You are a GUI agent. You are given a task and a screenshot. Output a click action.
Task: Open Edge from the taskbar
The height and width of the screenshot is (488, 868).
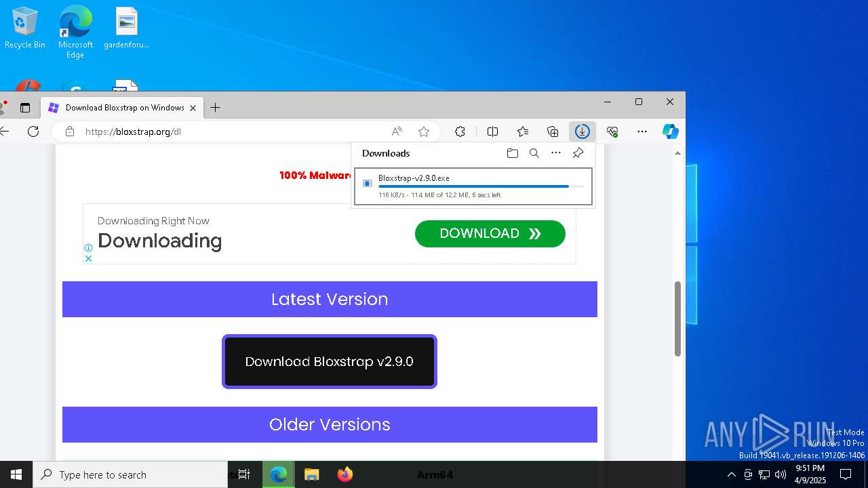[278, 474]
